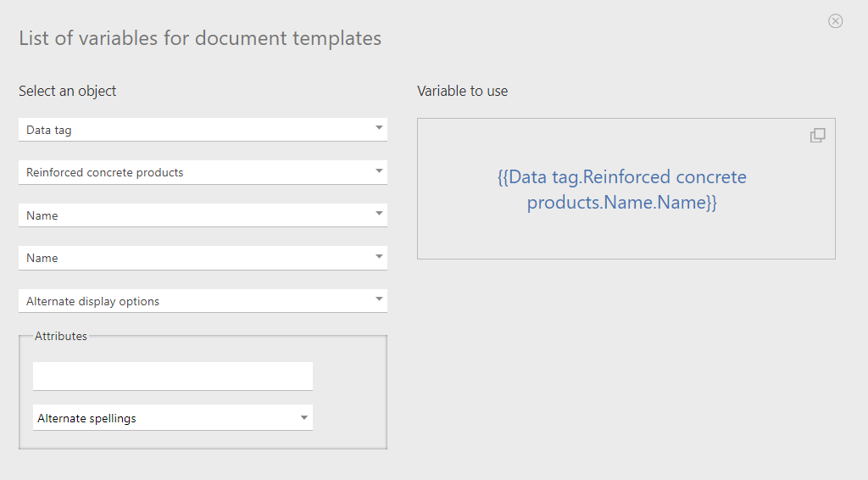Open the Data tag dropdown
868x480 pixels.
[x=203, y=130]
